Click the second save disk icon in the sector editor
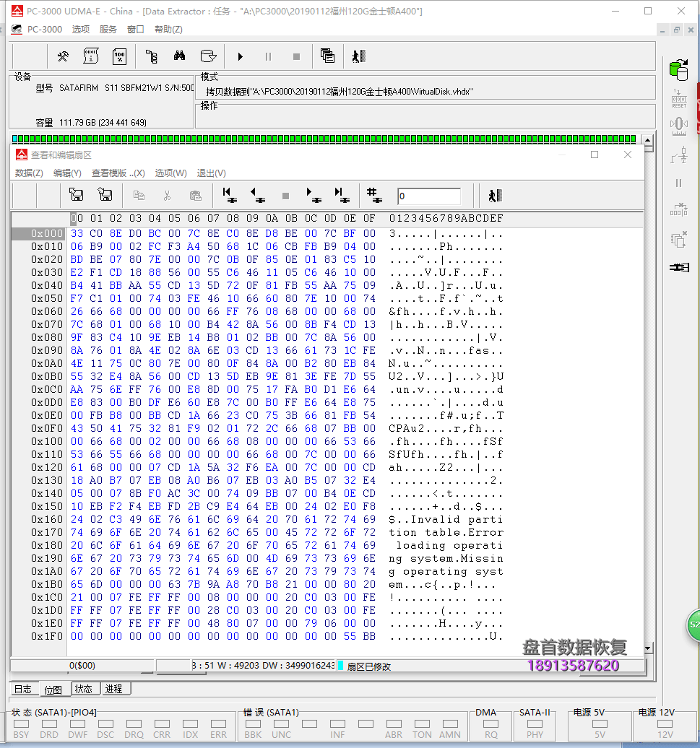The height and width of the screenshot is (748, 700). pos(105,195)
